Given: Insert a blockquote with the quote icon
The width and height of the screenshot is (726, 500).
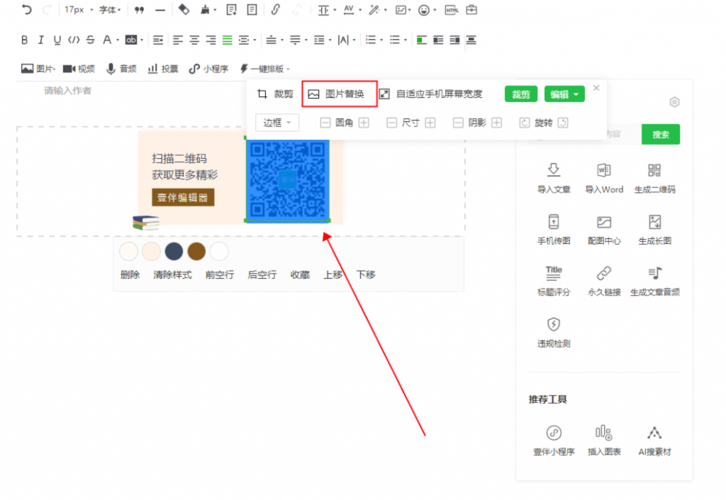Looking at the screenshot, I should point(139,10).
